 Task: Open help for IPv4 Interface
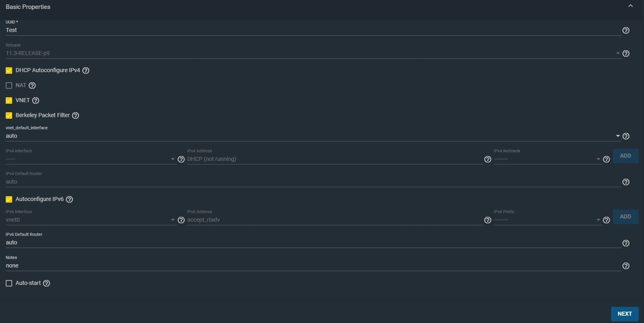181,159
